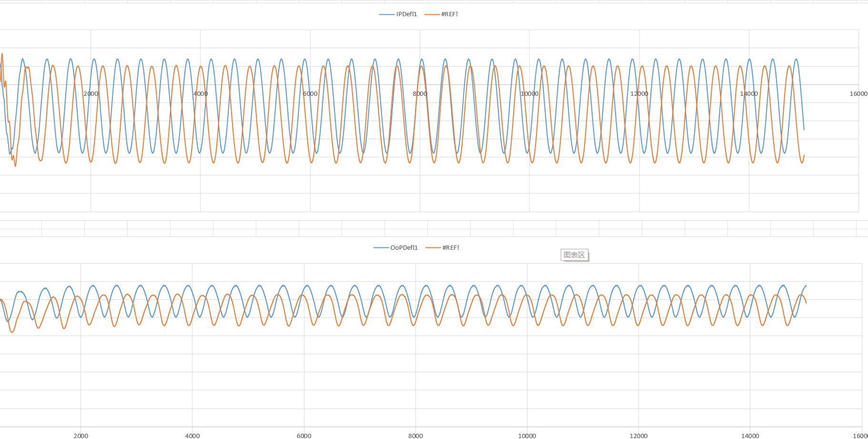Click the 14000 axis label in bottom chart
The height and width of the screenshot is (439, 868).
point(750,436)
